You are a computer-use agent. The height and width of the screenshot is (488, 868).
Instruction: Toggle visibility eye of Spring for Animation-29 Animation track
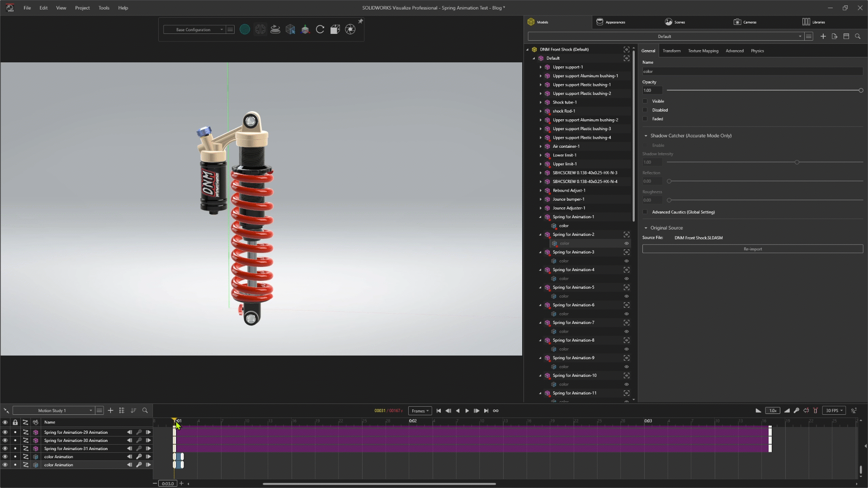click(x=5, y=432)
